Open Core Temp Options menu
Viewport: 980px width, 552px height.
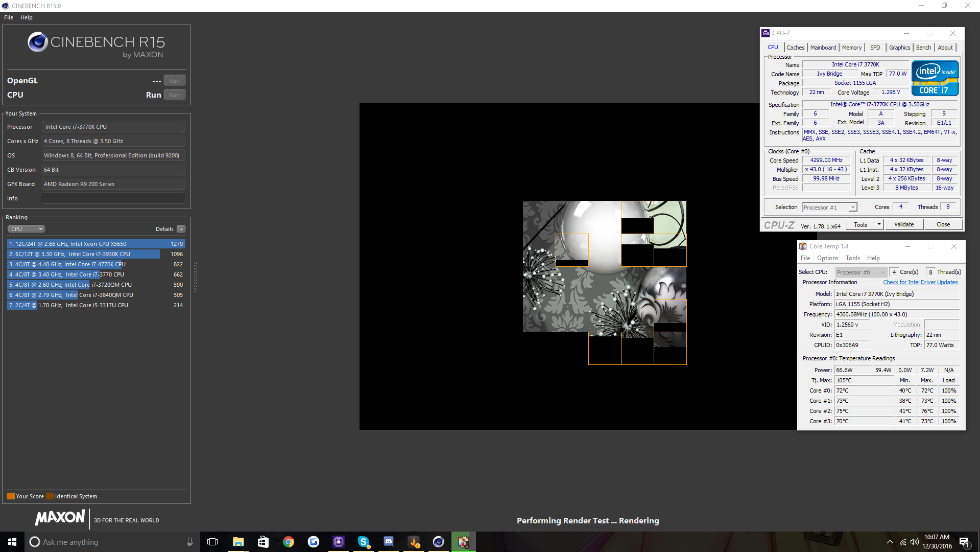point(828,258)
